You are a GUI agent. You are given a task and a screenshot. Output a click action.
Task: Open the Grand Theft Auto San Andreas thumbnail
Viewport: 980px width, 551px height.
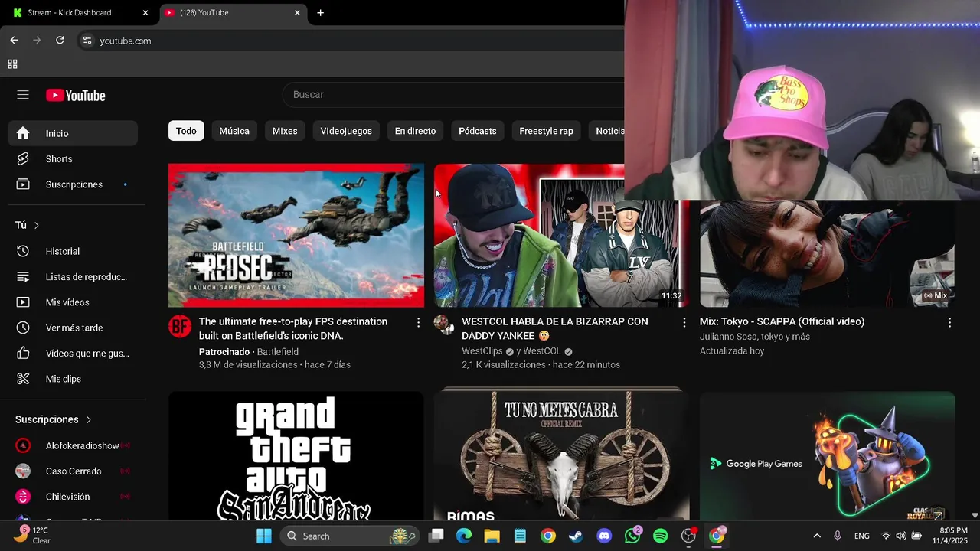296,456
